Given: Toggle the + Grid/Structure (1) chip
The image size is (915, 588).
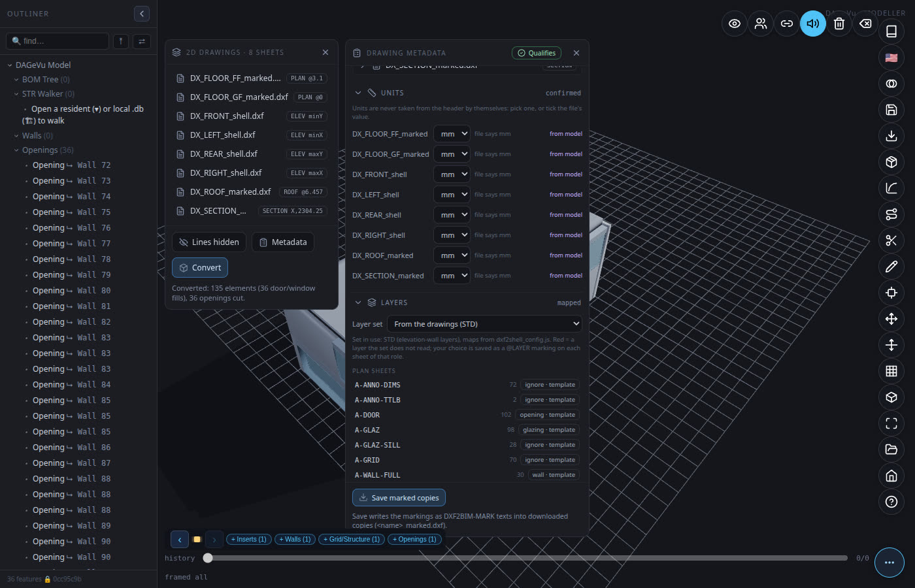Looking at the screenshot, I should click(352, 540).
